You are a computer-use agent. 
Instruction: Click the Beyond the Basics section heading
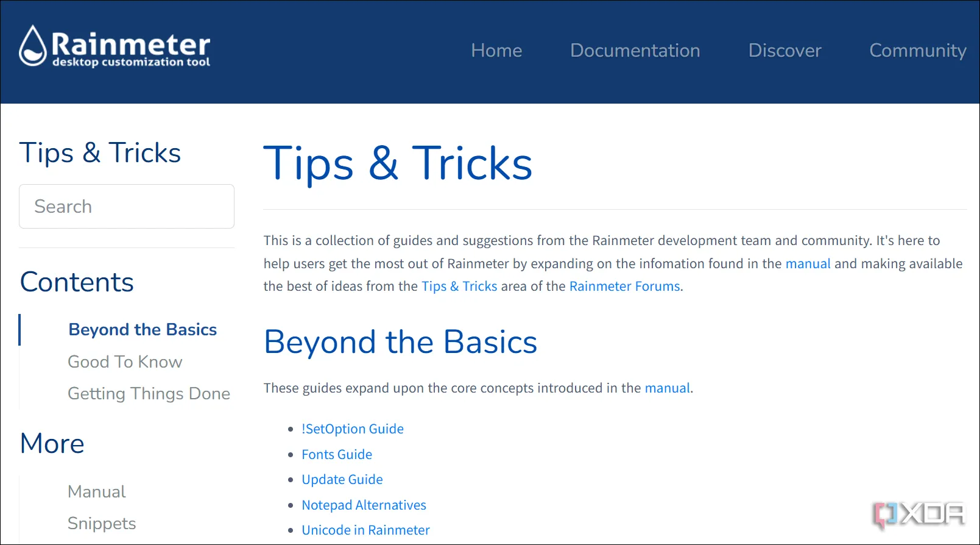point(400,342)
